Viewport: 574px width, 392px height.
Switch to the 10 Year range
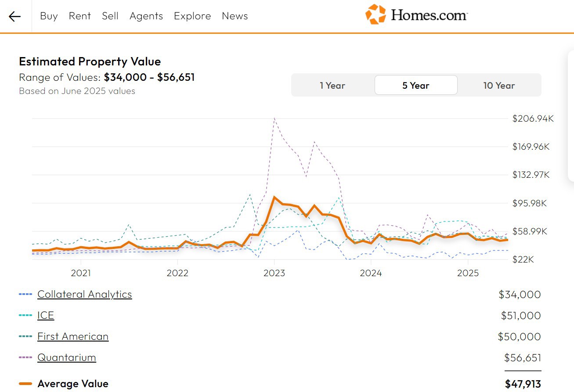[499, 85]
